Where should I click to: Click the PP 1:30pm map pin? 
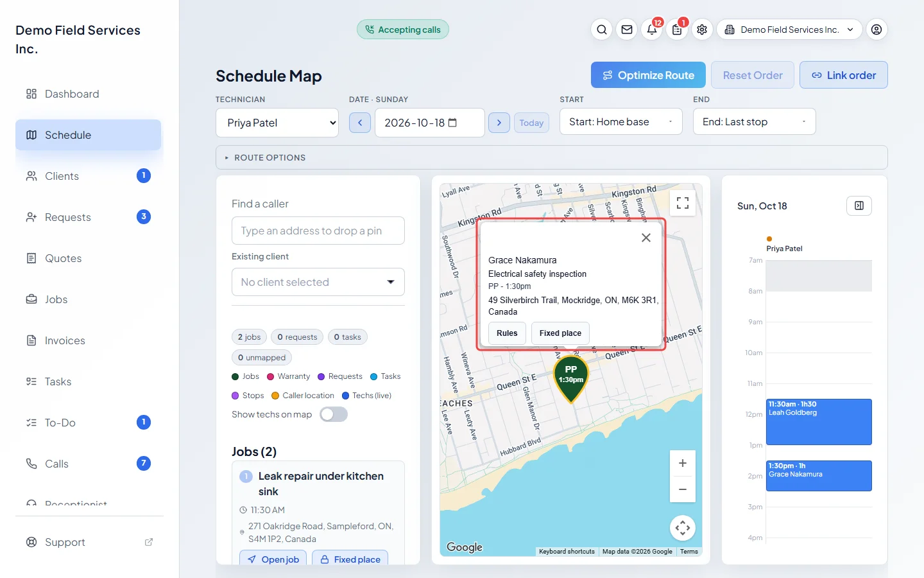571,379
